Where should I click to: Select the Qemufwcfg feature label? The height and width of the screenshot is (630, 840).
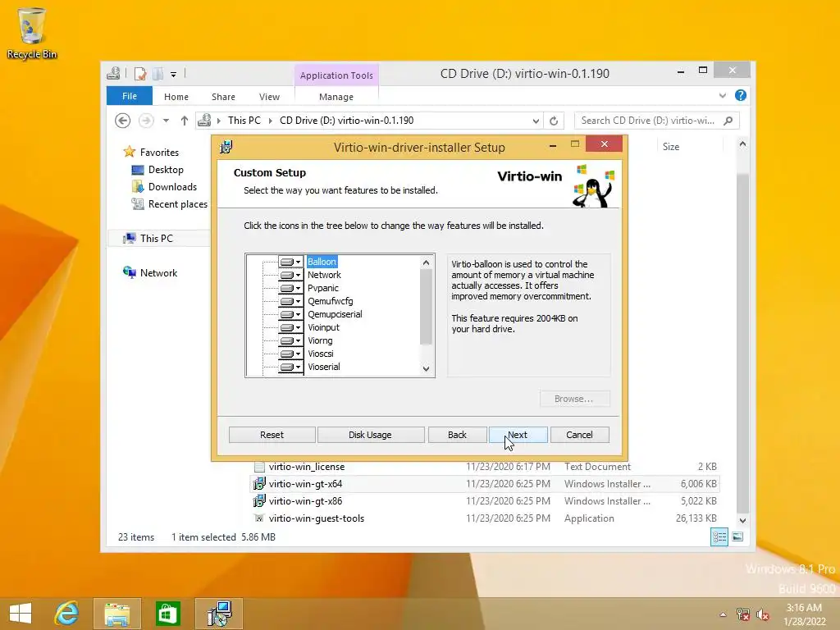coord(330,301)
